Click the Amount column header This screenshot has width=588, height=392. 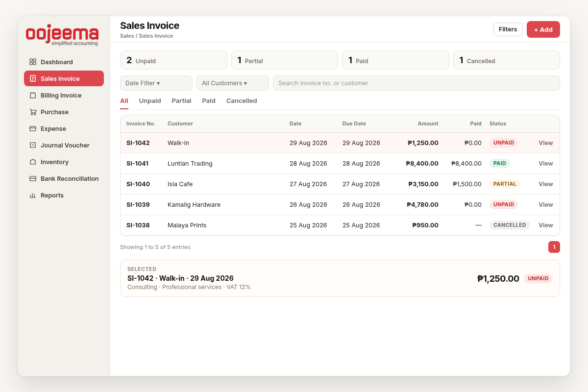coord(428,123)
